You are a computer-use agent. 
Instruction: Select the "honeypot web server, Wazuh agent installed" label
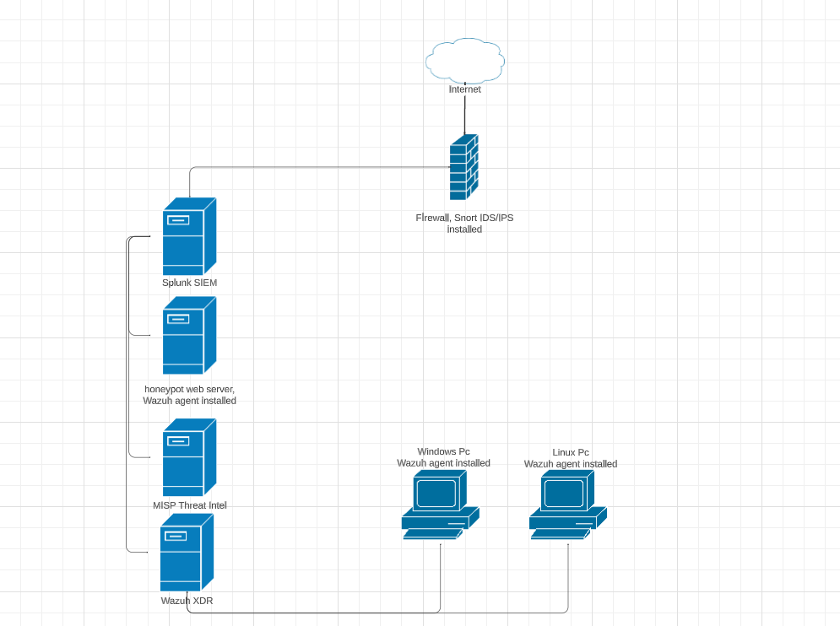190,395
